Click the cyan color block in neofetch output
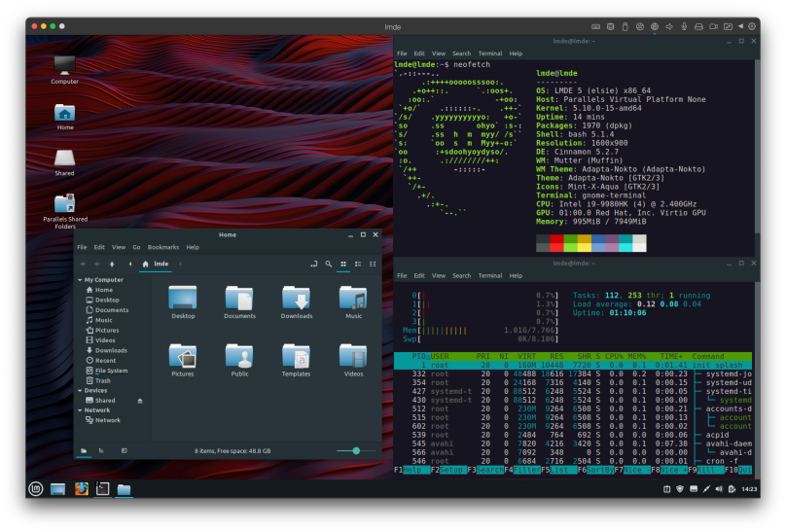 tap(625, 243)
